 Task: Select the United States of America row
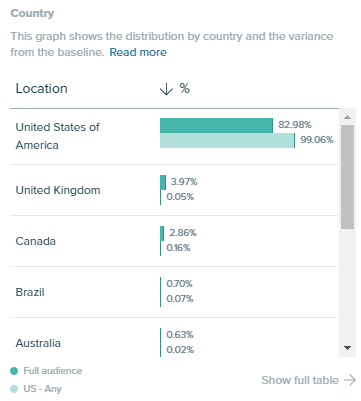click(174, 136)
